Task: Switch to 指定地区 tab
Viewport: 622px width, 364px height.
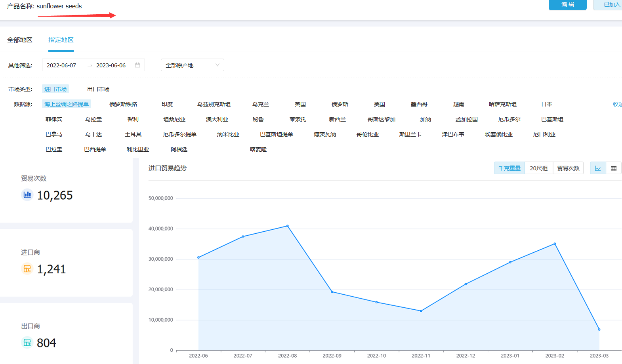Action: pyautogui.click(x=61, y=40)
